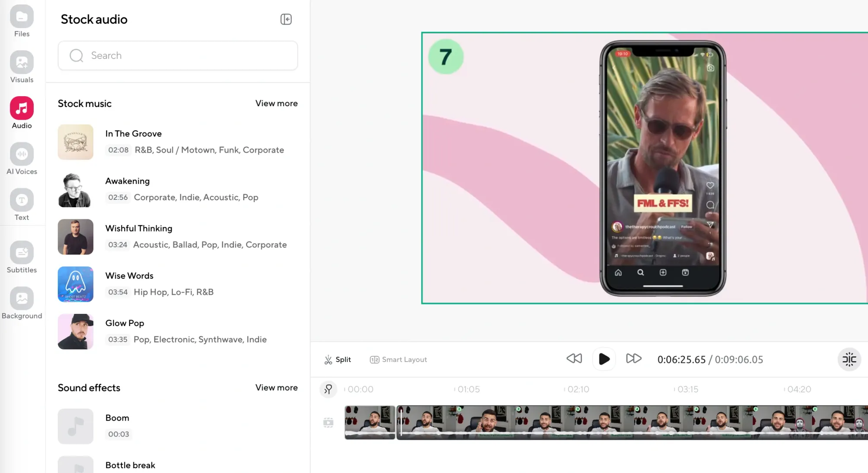
Task: Click the Split scissors tool
Action: pyautogui.click(x=337, y=359)
